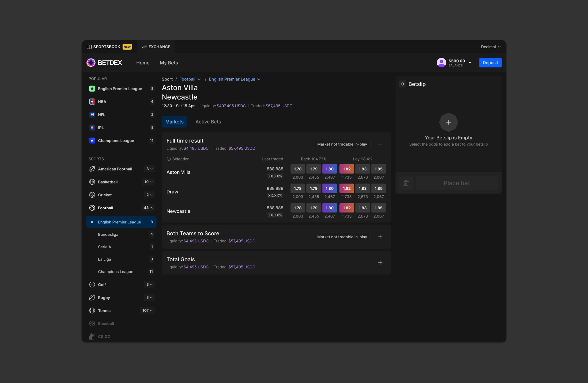The width and height of the screenshot is (588, 383).
Task: Click the trash bin icon in the betslip
Action: (406, 183)
